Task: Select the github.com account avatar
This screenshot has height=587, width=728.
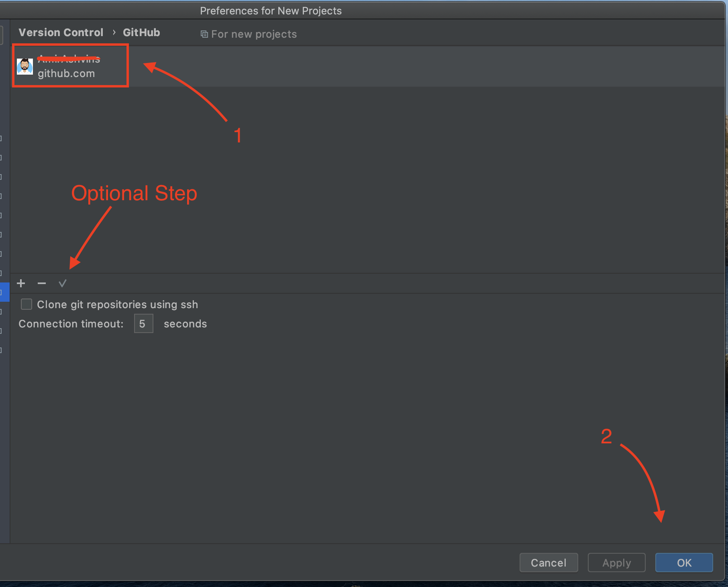Action: pyautogui.click(x=25, y=66)
